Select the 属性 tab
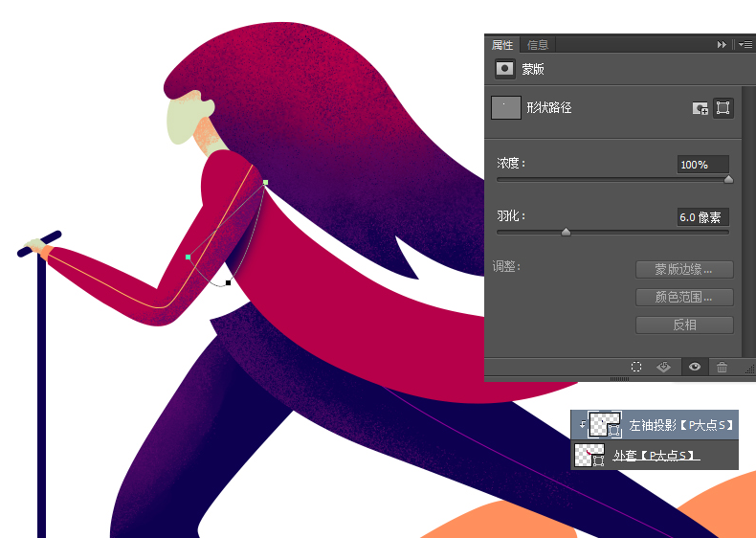Viewport: 756px width, 538px height. coord(502,45)
